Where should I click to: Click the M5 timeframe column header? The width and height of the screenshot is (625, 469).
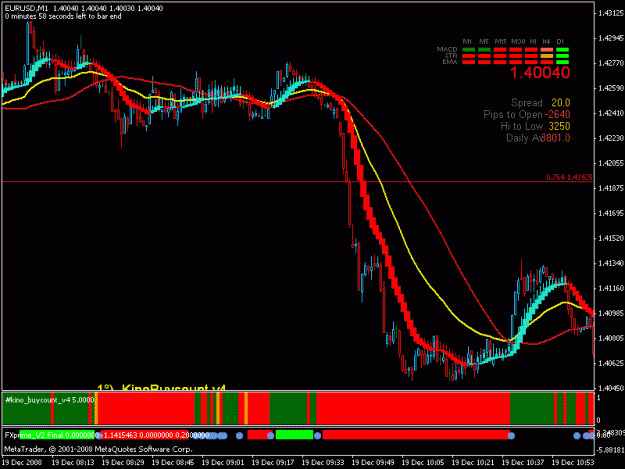[x=483, y=41]
